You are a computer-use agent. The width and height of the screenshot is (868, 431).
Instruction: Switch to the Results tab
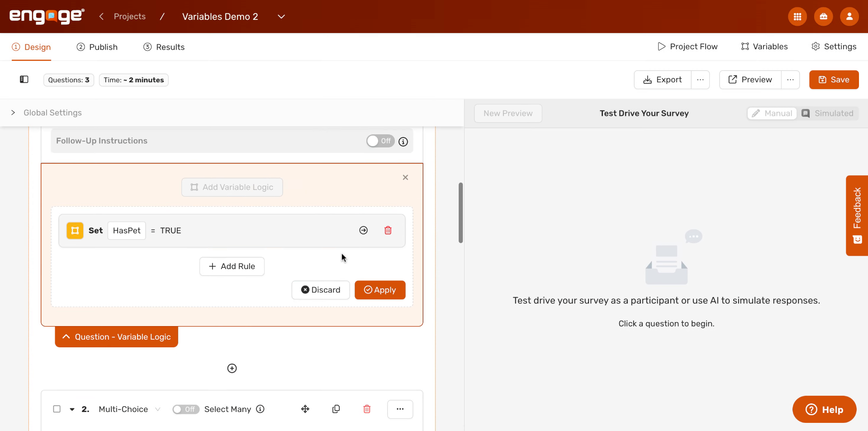(x=164, y=47)
